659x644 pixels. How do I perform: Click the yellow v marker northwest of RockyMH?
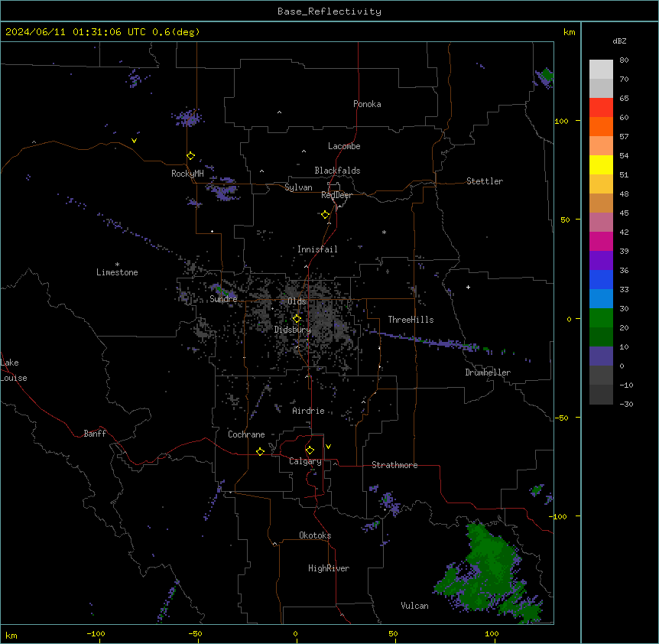(x=134, y=141)
